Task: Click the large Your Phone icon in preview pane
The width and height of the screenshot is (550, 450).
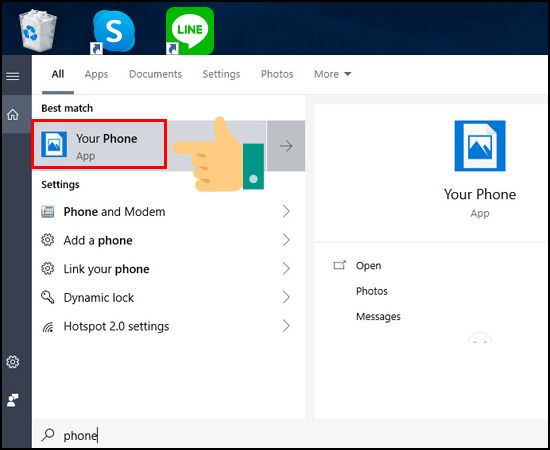Action: point(479,146)
